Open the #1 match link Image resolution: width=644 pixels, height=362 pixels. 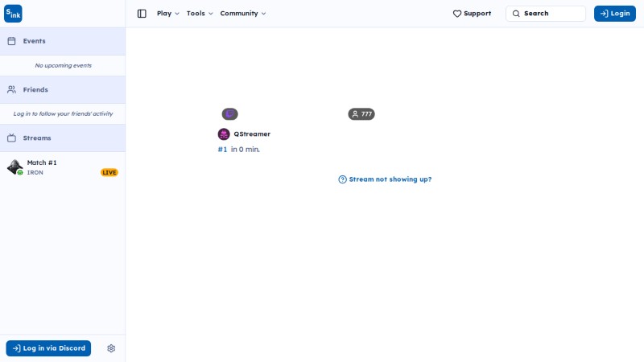[222, 150]
